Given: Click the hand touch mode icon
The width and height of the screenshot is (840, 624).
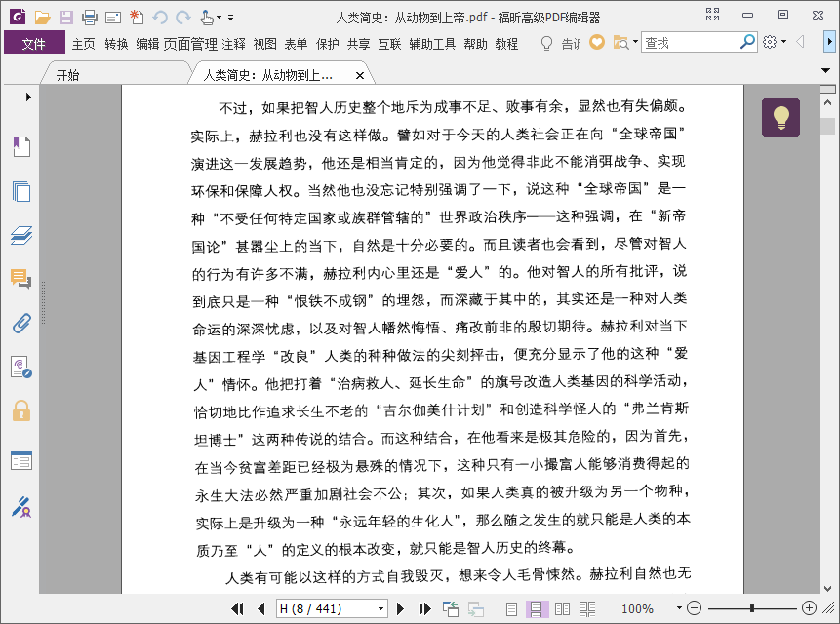Looking at the screenshot, I should tap(207, 18).
